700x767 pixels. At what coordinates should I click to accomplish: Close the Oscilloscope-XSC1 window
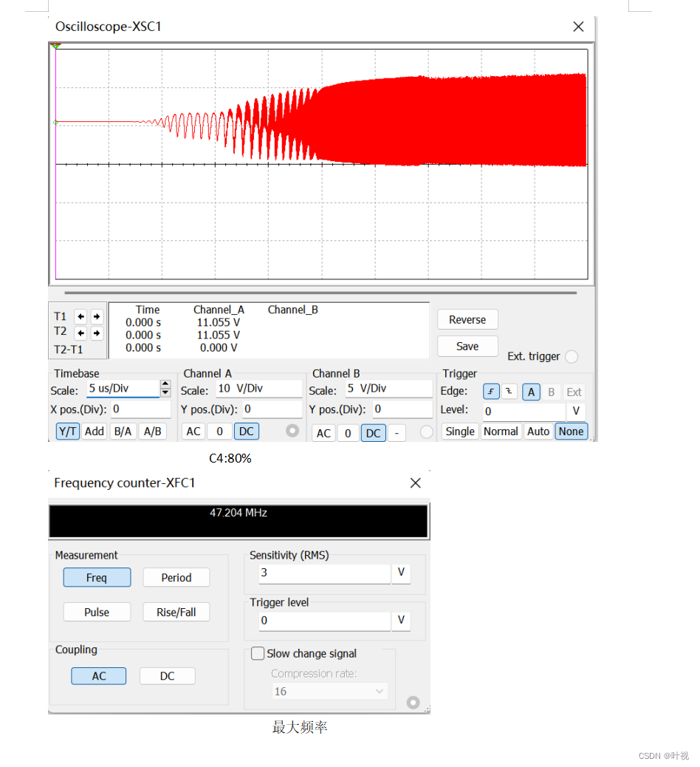point(578,27)
